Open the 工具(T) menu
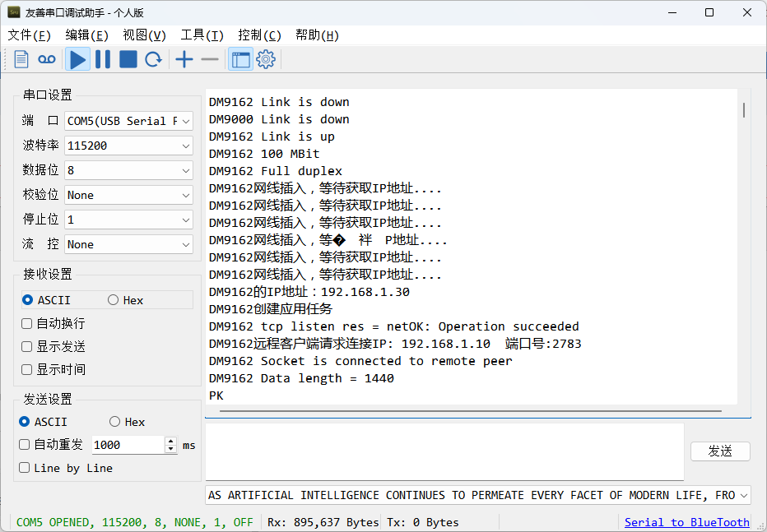This screenshot has height=532, width=767. click(x=202, y=35)
